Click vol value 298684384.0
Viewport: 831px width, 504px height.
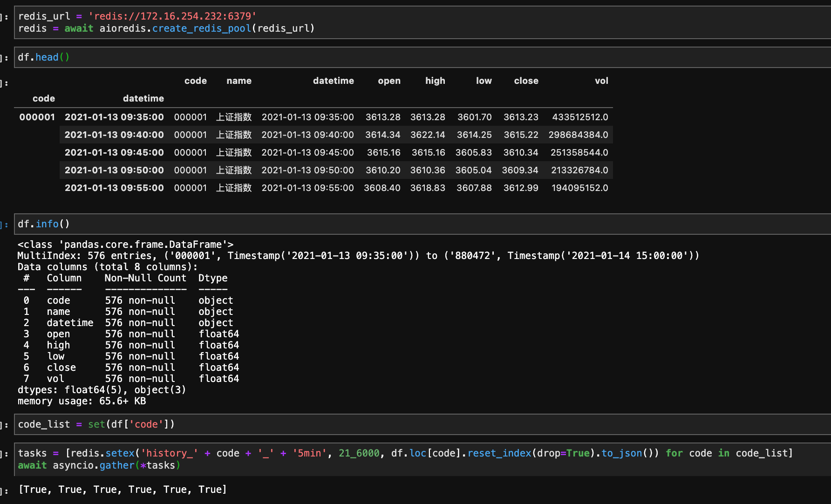578,135
